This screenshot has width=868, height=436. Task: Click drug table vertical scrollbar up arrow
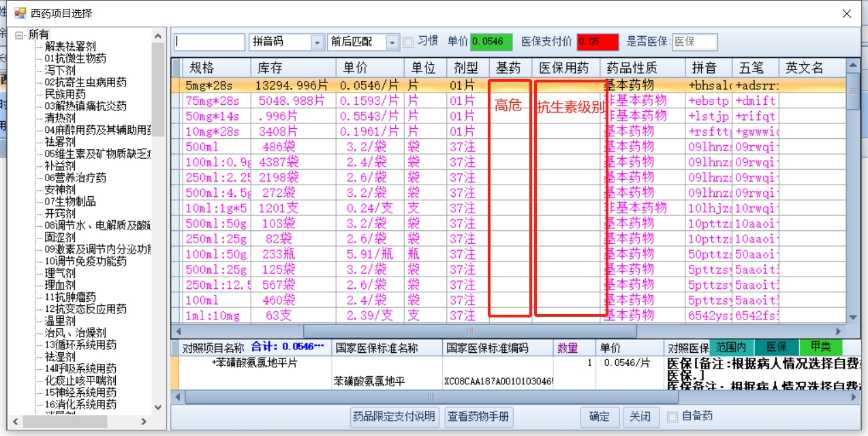pyautogui.click(x=853, y=65)
